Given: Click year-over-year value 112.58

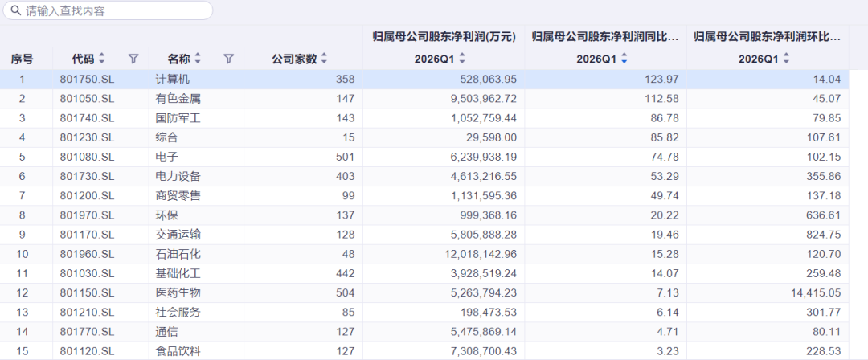Looking at the screenshot, I should [663, 99].
